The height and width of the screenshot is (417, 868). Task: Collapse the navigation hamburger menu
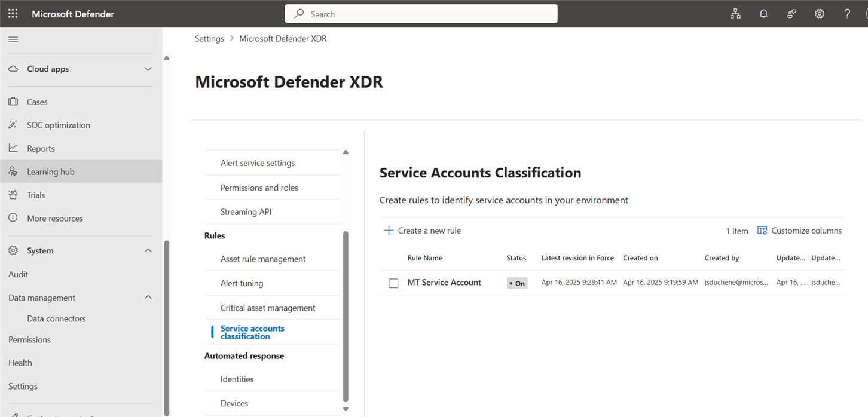13,39
